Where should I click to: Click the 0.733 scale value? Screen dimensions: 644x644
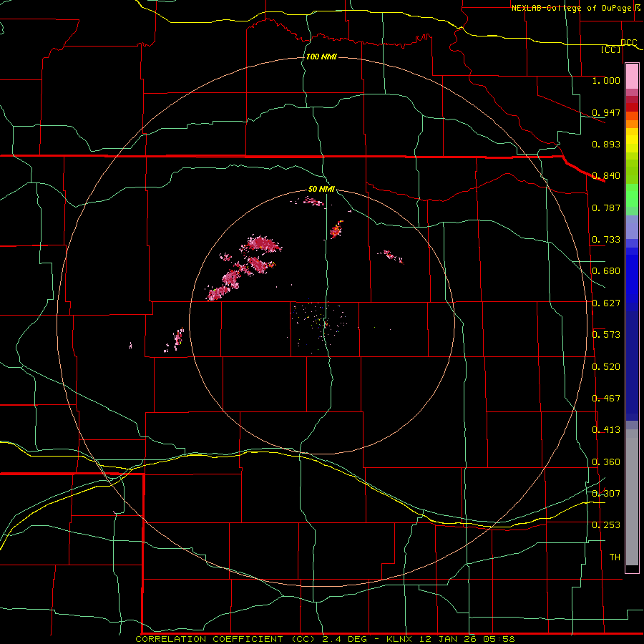click(x=606, y=240)
